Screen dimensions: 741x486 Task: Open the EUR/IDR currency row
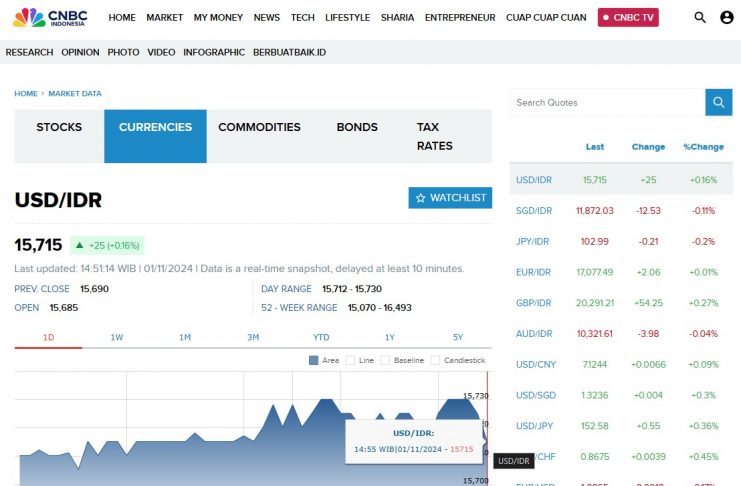coord(534,272)
